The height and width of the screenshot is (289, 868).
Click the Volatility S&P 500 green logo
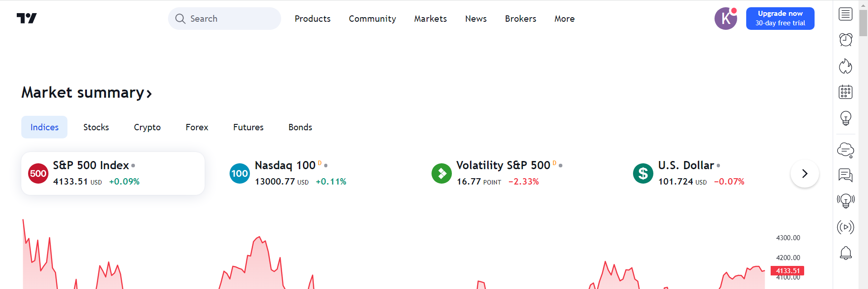(441, 173)
